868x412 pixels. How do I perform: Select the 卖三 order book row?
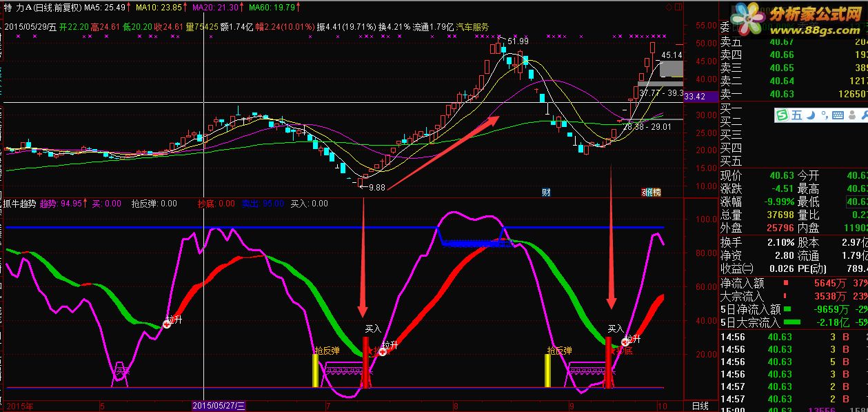794,68
